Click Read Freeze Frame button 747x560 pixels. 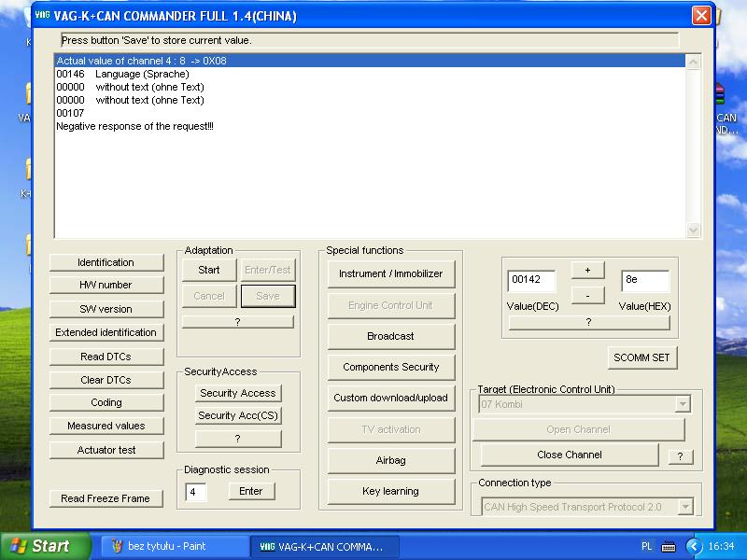tap(106, 498)
